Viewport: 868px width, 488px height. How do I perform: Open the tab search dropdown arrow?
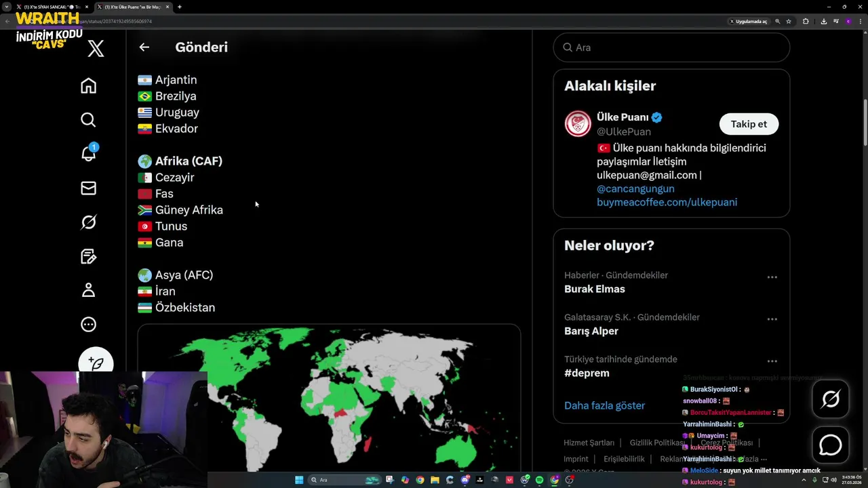tap(6, 7)
